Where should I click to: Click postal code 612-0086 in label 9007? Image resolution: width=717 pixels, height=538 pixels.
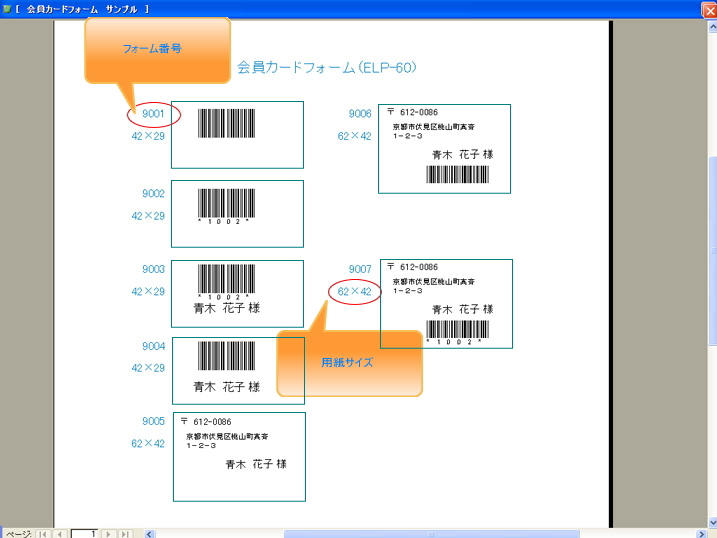click(419, 266)
